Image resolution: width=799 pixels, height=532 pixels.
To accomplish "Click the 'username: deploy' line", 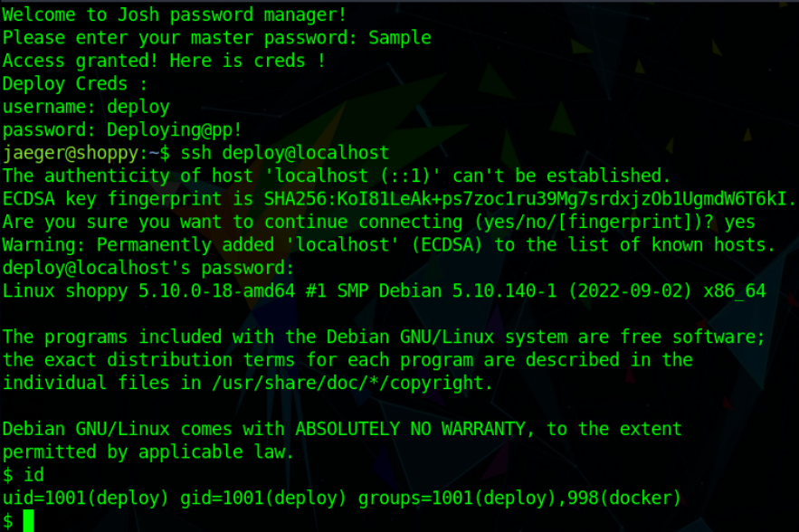I will tap(86, 107).
